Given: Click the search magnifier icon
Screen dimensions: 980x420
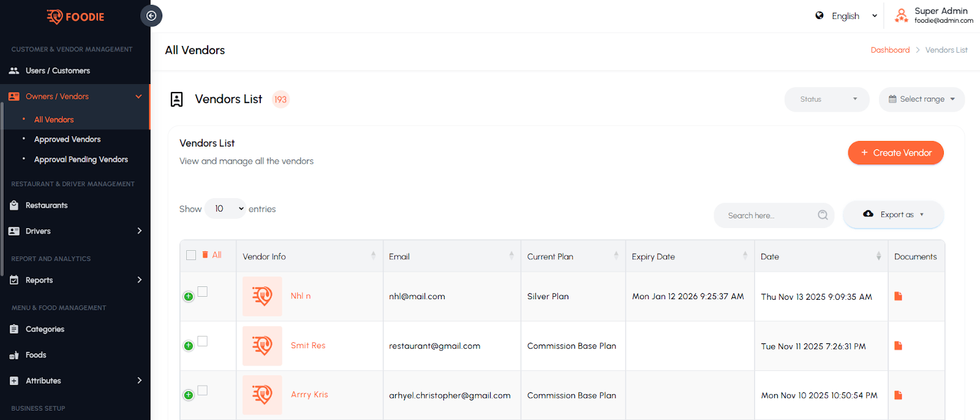Looking at the screenshot, I should click(x=823, y=215).
